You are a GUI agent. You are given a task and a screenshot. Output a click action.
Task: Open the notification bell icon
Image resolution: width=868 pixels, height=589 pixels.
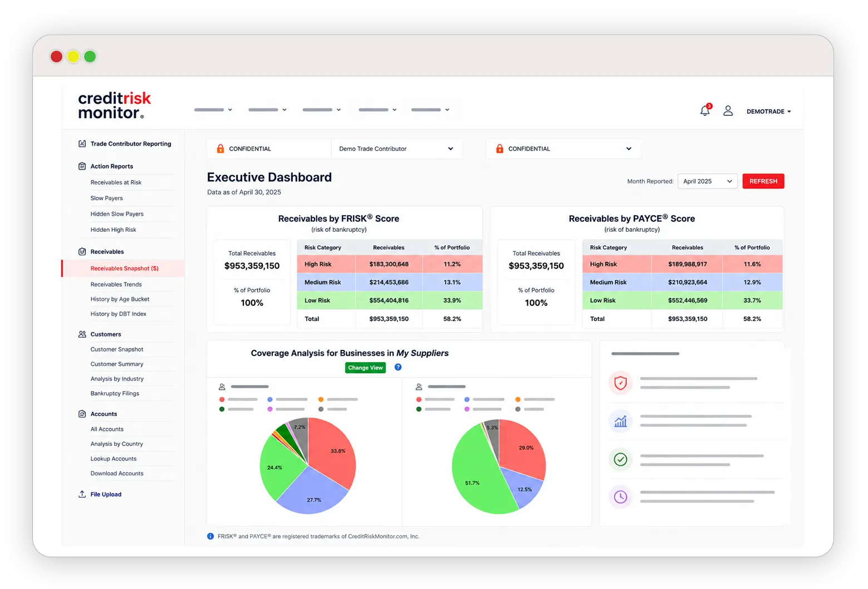705,110
